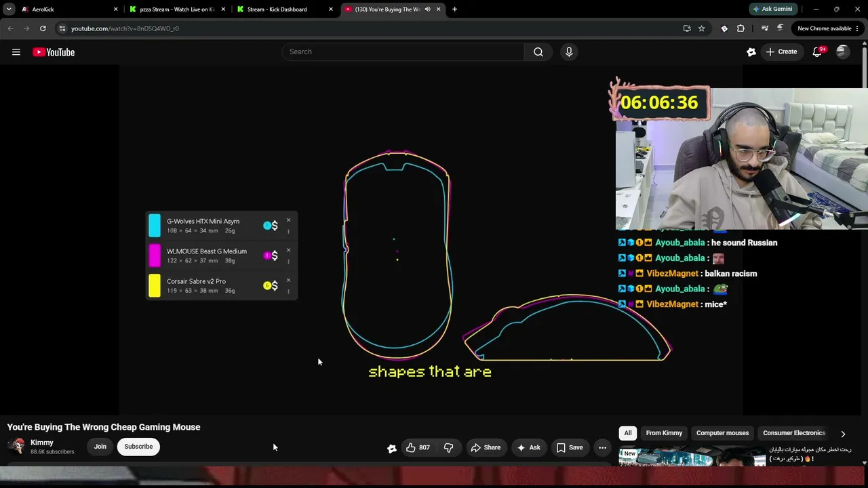
Task: Save video to a playlist
Action: tap(570, 447)
